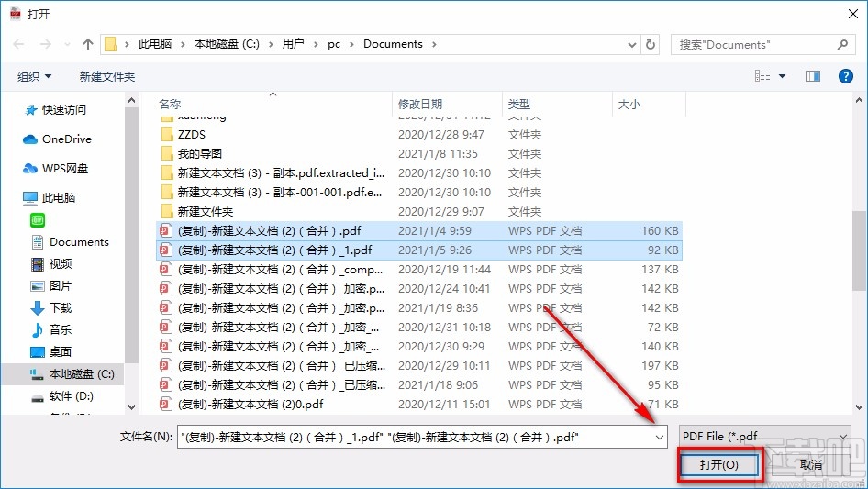Select WPS网盘 in the sidebar
This screenshot has height=489, width=868.
pyautogui.click(x=55, y=169)
